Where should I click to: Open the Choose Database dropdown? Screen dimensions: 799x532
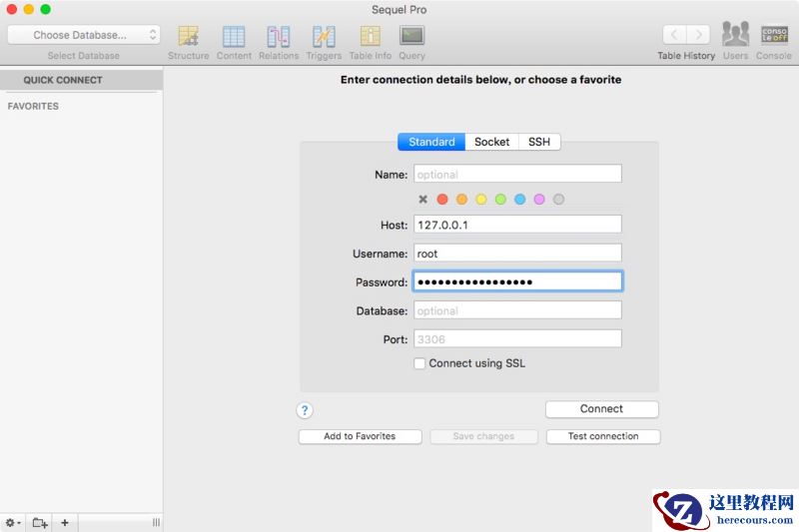tap(84, 35)
